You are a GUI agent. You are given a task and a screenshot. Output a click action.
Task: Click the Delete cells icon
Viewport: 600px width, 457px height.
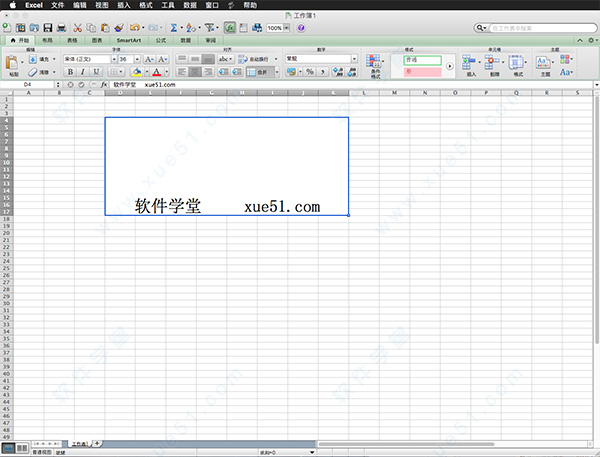coord(493,63)
